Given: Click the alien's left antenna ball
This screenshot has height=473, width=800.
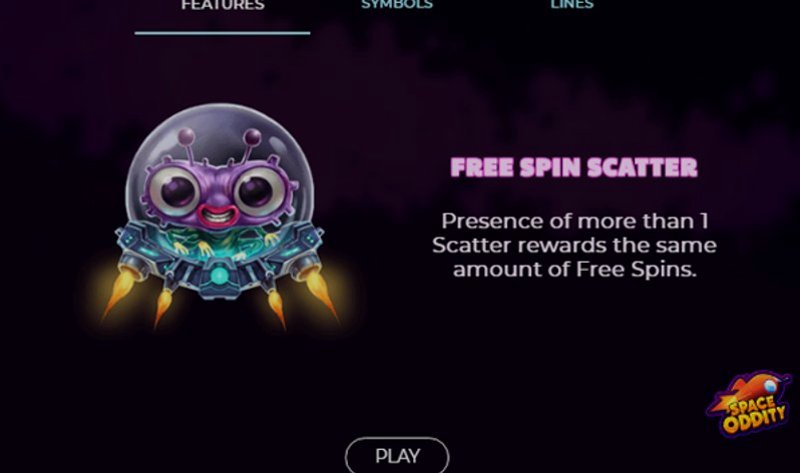Looking at the screenshot, I should tap(186, 137).
